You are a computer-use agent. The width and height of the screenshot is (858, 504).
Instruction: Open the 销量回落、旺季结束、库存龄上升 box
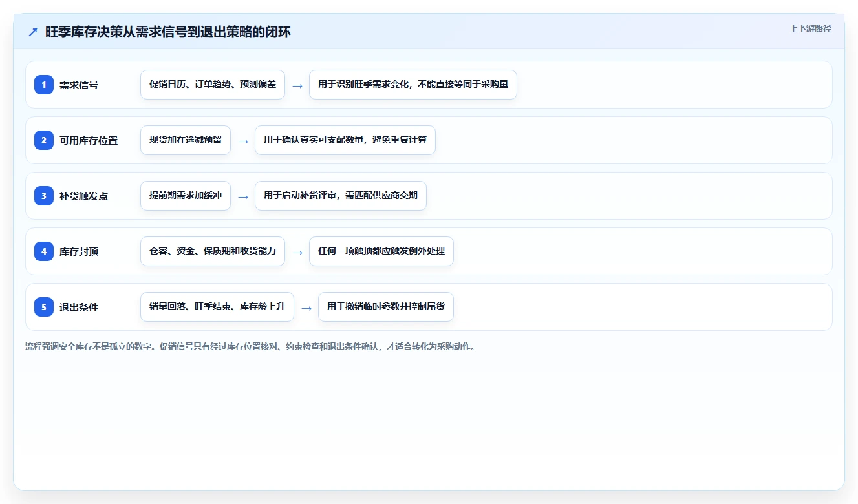(217, 307)
